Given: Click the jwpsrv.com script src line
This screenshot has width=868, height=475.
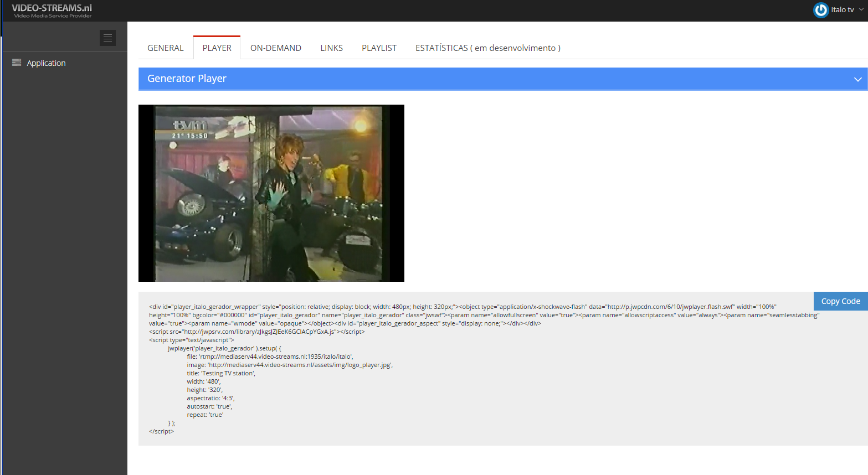Looking at the screenshot, I should click(x=257, y=332).
